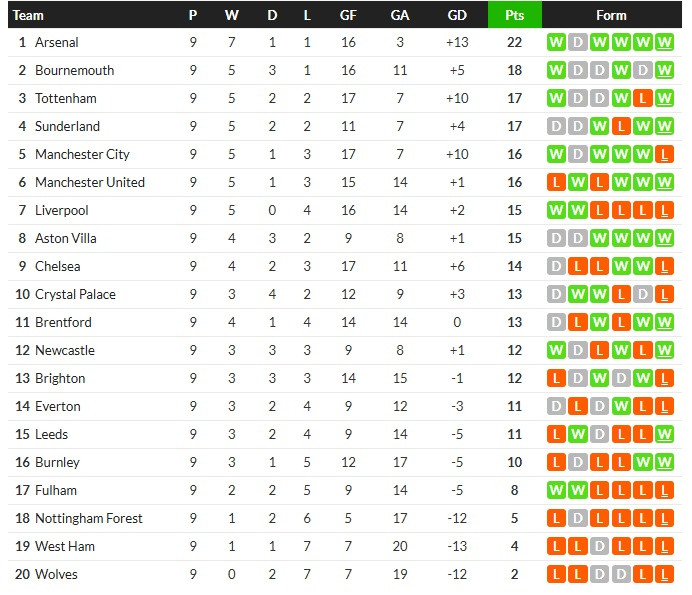Viewport: 692px width, 595px height.
Task: Click the draw badge in West Ham's form
Action: 599,547
